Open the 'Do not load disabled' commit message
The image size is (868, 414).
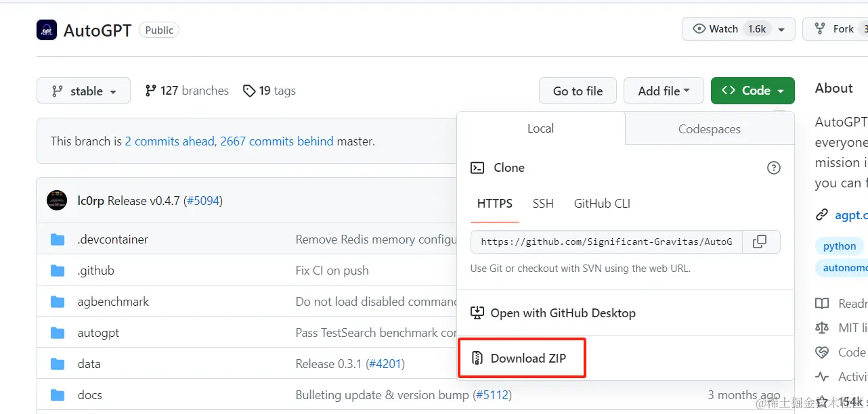[x=376, y=302]
